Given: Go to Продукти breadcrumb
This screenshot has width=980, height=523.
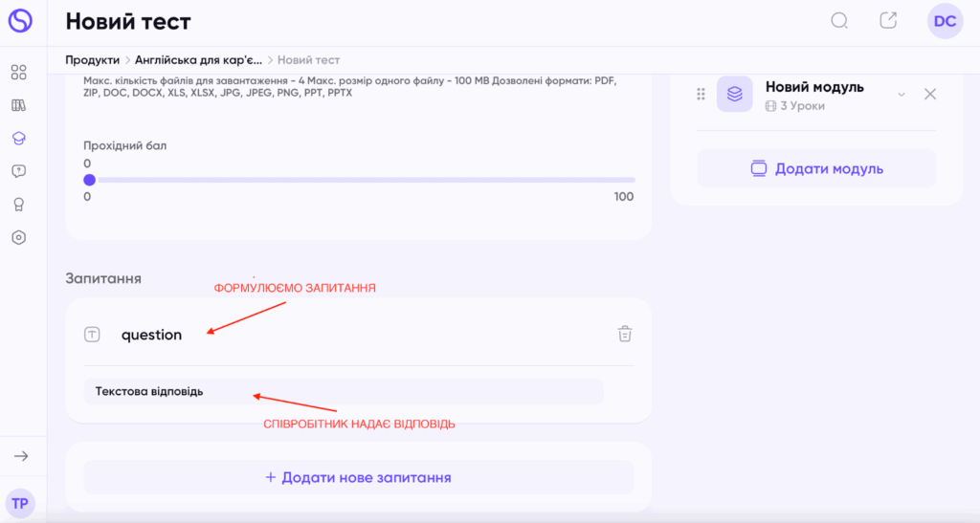Looking at the screenshot, I should (x=93, y=60).
